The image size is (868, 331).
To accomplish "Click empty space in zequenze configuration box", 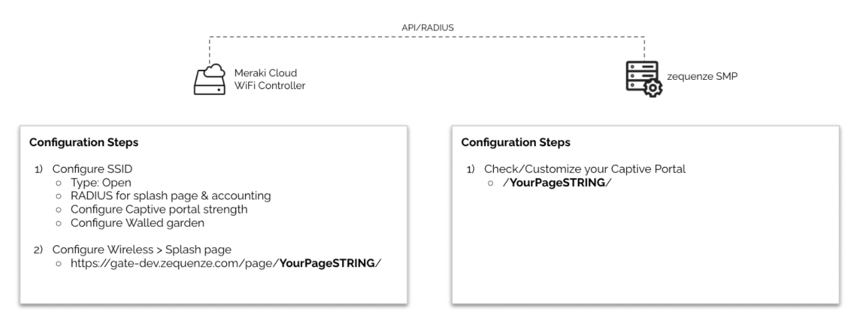I will (646, 253).
